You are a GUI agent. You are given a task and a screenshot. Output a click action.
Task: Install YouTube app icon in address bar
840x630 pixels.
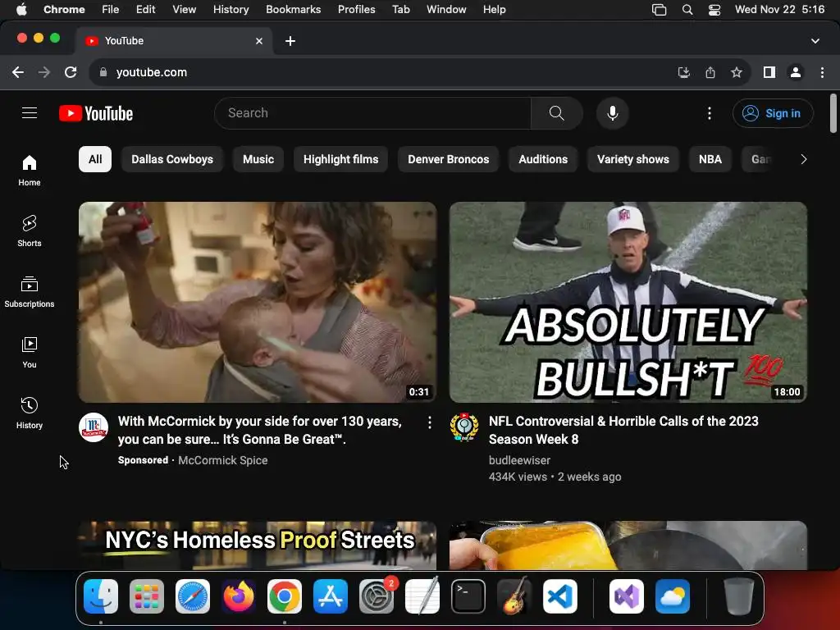pyautogui.click(x=683, y=72)
